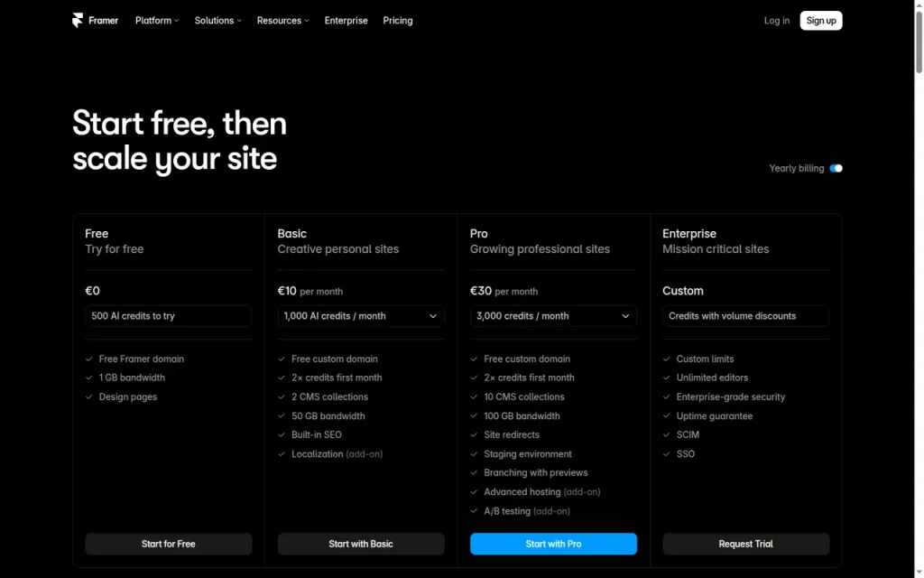
Task: Click Request Trial button
Action: pos(745,544)
